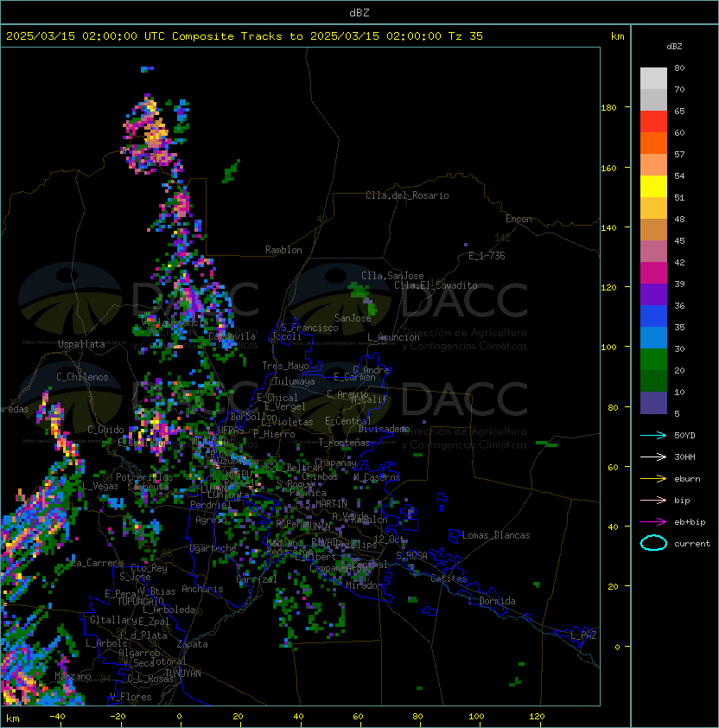Select the yellow 54 dBZ legend swatch
This screenshot has height=728, width=719.
click(x=653, y=187)
